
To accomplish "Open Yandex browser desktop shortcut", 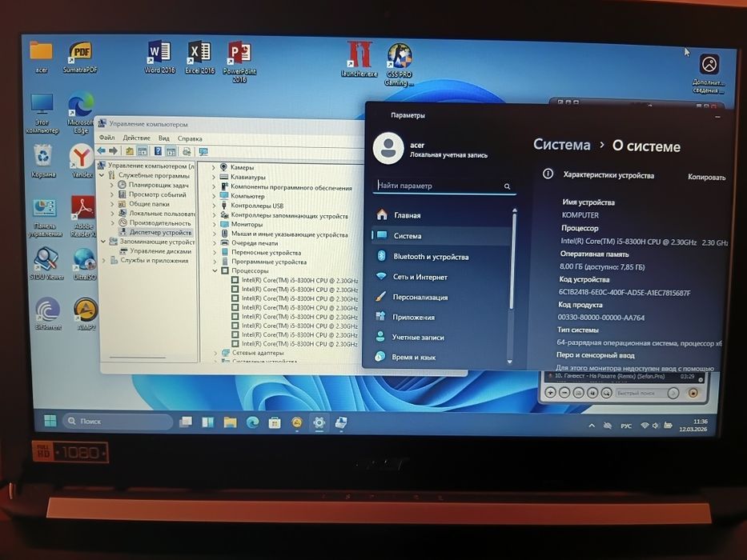I will [82, 161].
